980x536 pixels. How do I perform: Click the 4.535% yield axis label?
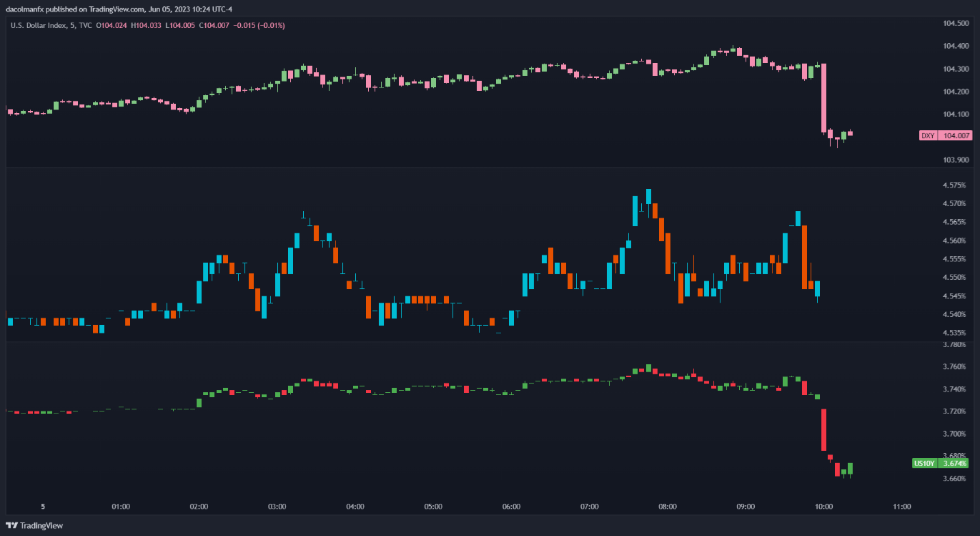point(955,333)
